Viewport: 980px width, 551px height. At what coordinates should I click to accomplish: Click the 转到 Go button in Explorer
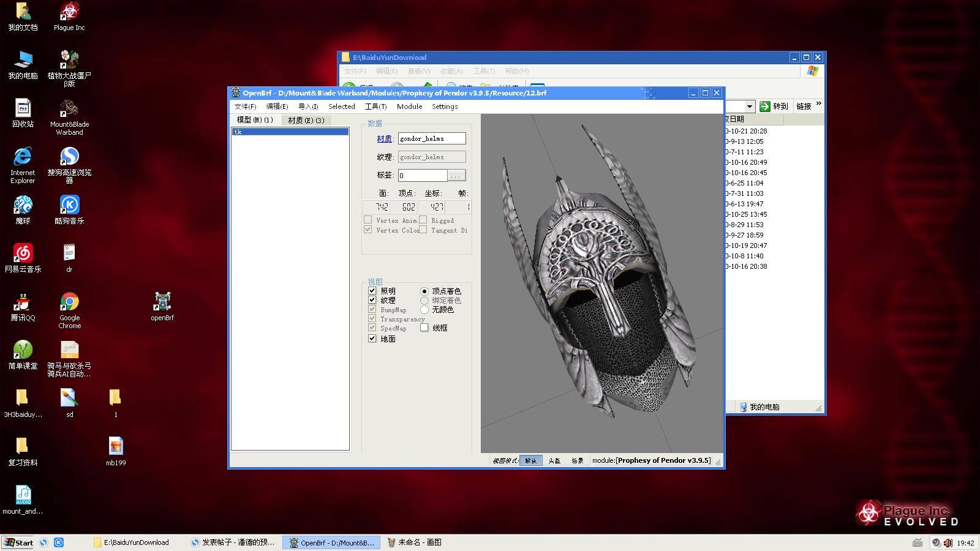pyautogui.click(x=774, y=107)
